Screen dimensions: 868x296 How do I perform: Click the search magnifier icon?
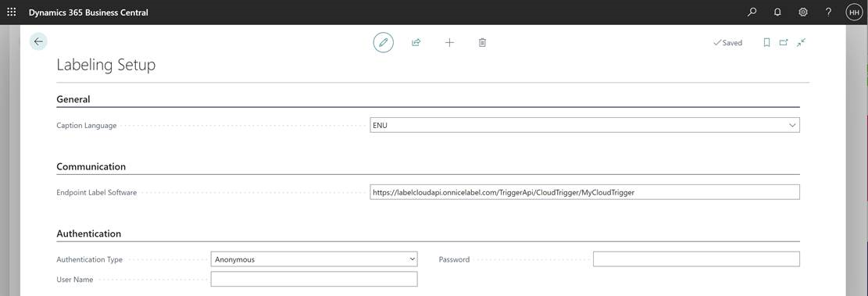[x=752, y=12]
